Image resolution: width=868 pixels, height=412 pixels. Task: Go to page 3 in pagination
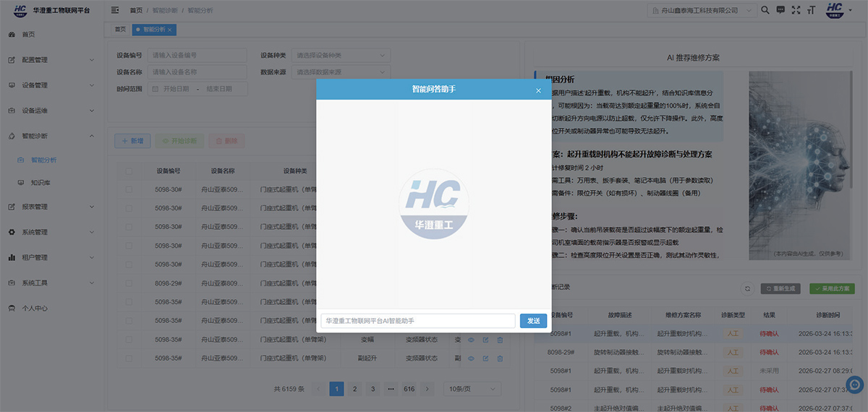click(x=373, y=389)
